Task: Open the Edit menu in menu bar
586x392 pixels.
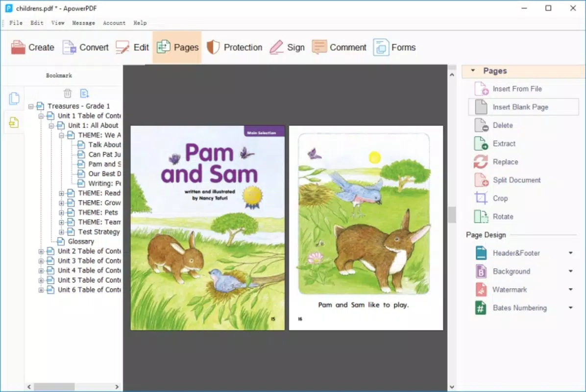Action: coord(37,23)
